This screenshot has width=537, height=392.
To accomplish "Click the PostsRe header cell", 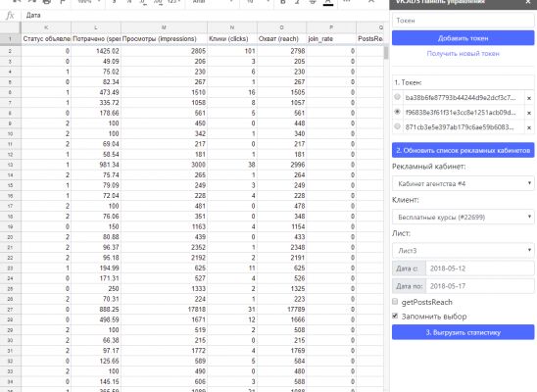I will pyautogui.click(x=369, y=39).
